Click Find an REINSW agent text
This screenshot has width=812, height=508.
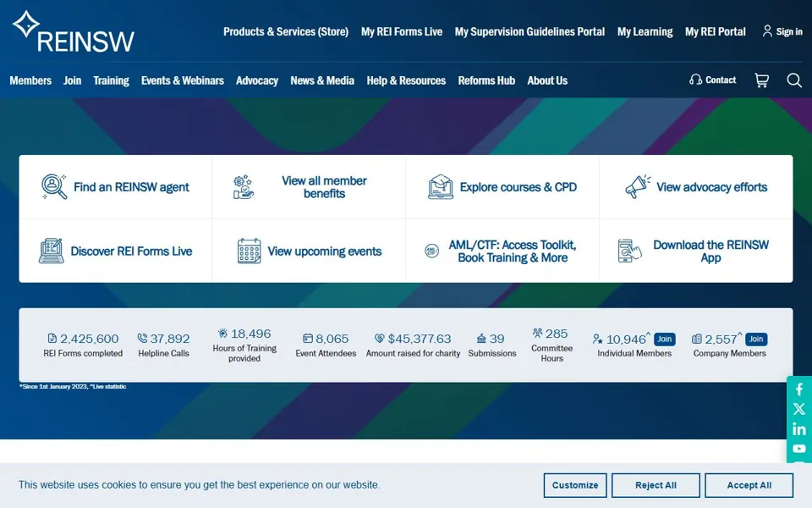pyautogui.click(x=131, y=187)
